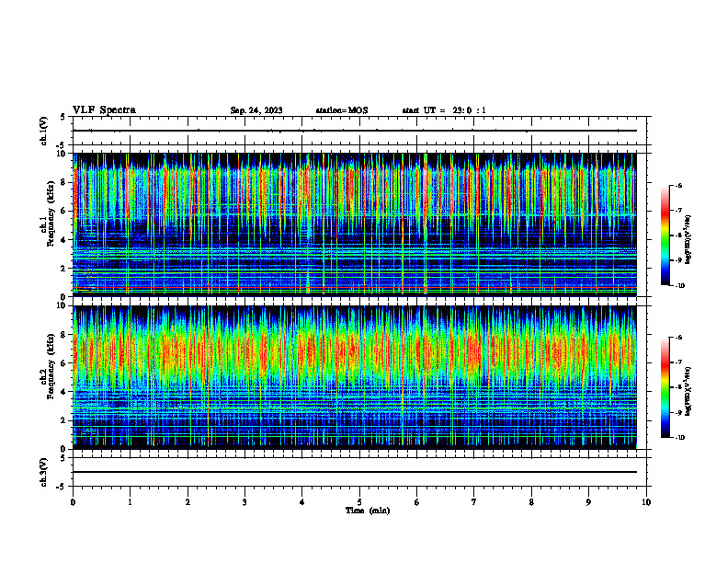Click time axis tick label "7"
This screenshot has height=563, width=728.
coord(474,502)
